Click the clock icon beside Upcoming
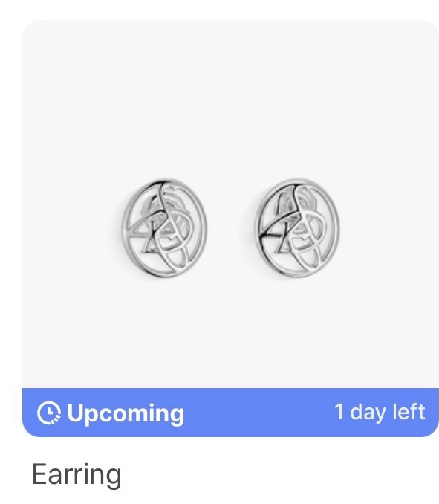Screen dimensions: 439x504 pyautogui.click(x=48, y=413)
